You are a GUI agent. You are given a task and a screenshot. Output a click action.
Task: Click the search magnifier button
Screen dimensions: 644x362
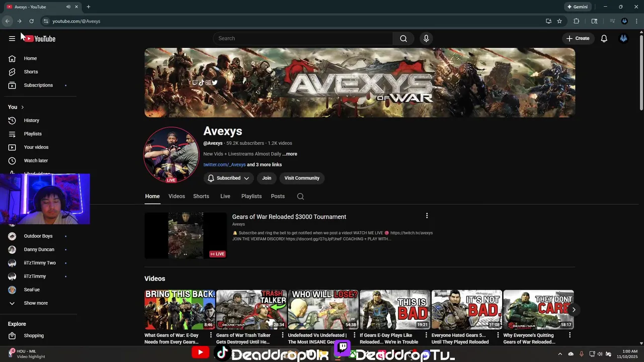coord(404,39)
